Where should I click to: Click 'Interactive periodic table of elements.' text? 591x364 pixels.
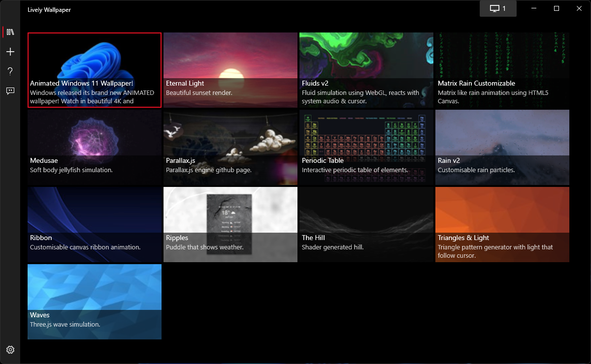tap(355, 170)
